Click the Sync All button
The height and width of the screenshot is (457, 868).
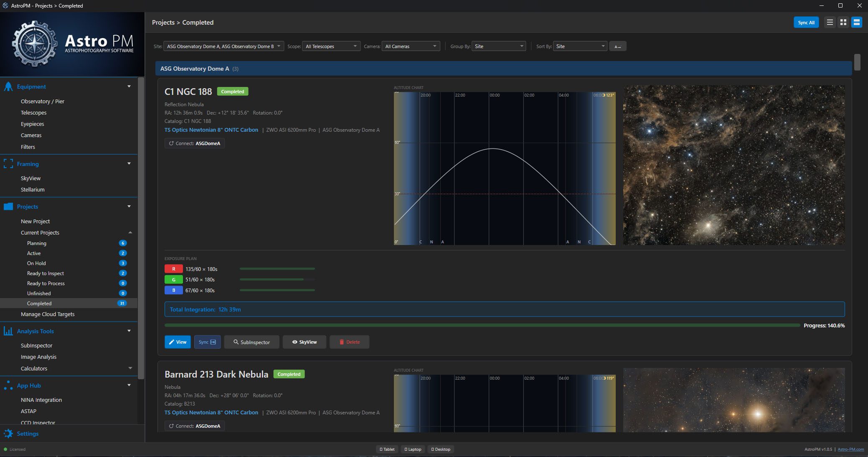tap(806, 23)
